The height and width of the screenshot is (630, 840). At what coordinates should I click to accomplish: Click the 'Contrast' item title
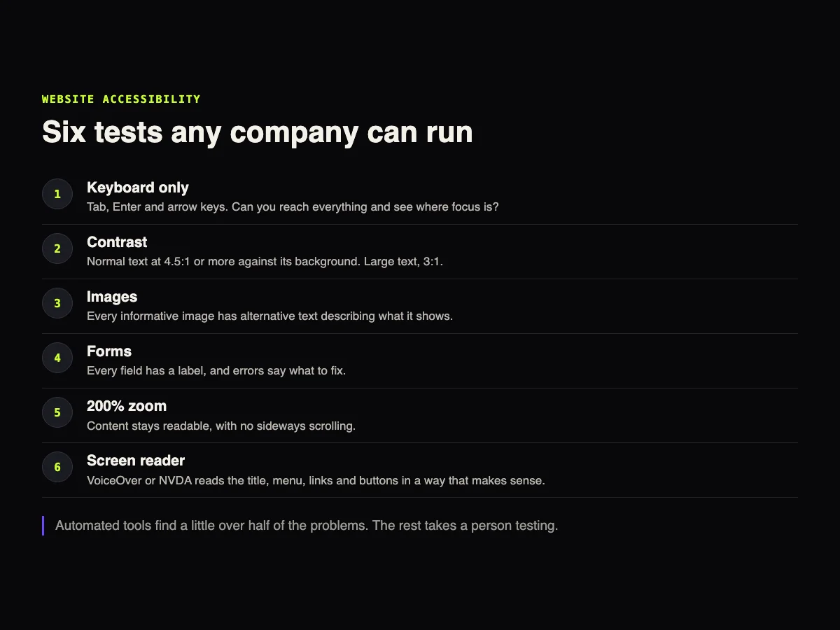click(117, 242)
